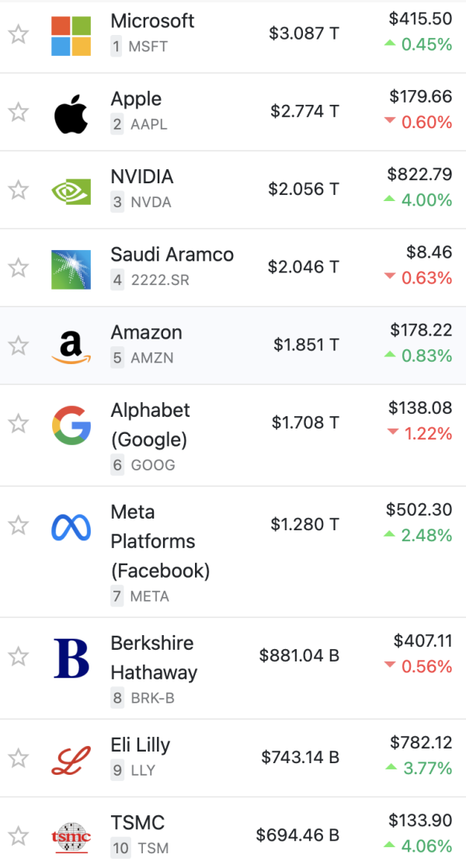Click the TSMC company name link
466x868 pixels.
pos(137,823)
